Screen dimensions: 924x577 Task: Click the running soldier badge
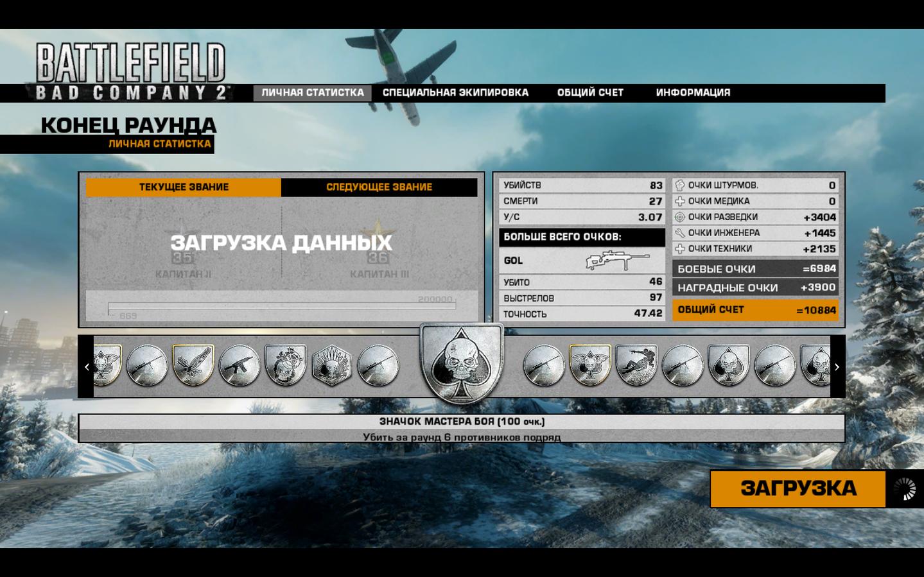click(x=636, y=365)
